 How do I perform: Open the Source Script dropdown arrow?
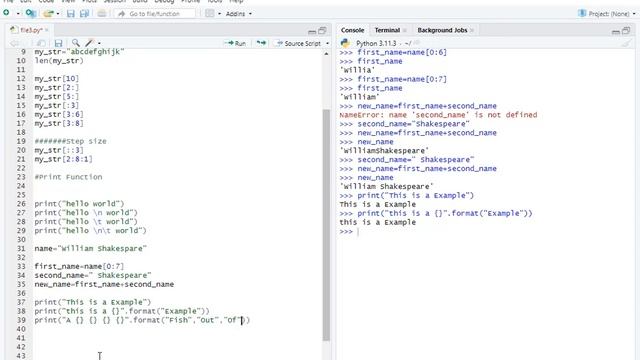(327, 43)
